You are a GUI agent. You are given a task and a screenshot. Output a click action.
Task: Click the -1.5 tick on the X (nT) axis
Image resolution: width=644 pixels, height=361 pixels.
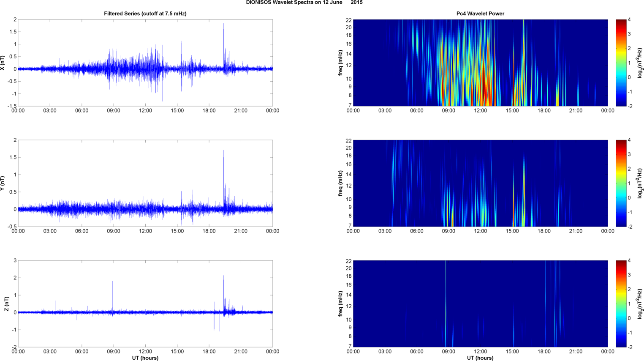tap(12, 106)
